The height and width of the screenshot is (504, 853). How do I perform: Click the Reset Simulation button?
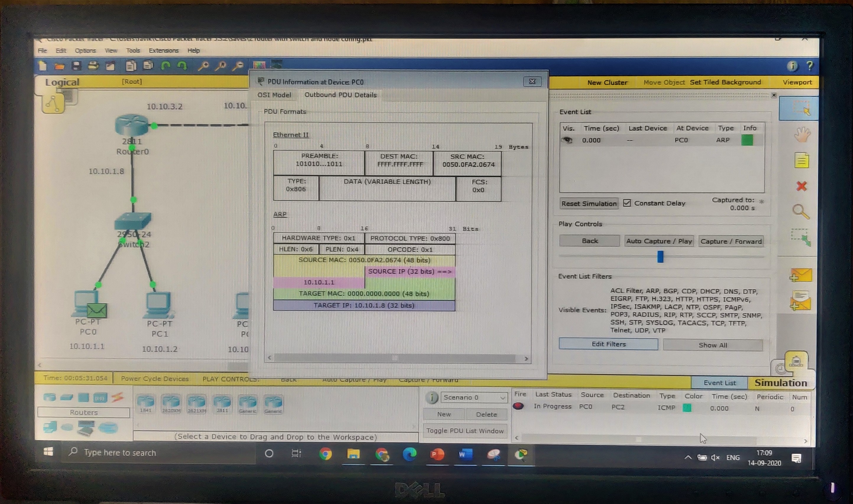(x=589, y=203)
